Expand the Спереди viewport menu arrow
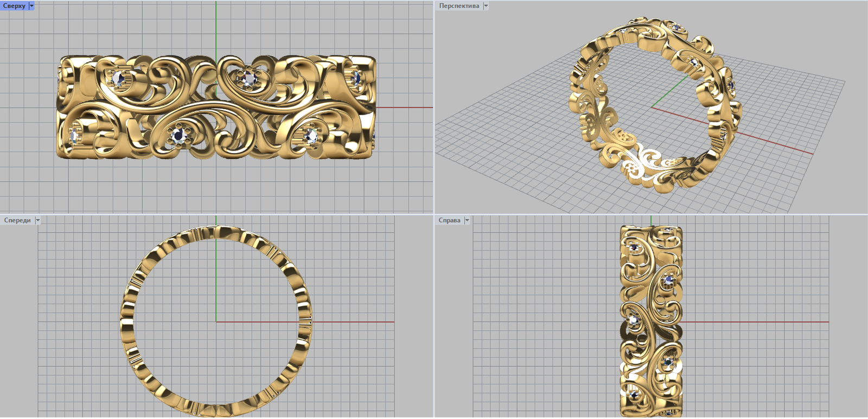This screenshot has height=419, width=868. (37, 220)
